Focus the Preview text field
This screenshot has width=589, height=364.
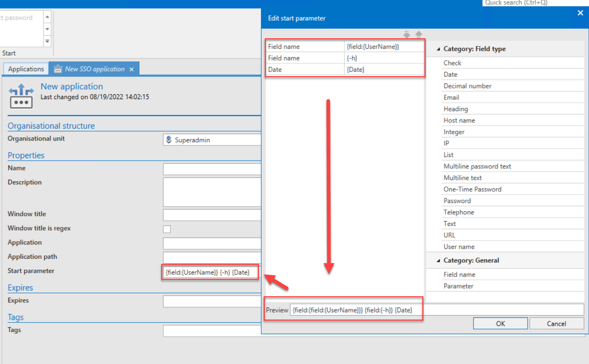[437, 310]
